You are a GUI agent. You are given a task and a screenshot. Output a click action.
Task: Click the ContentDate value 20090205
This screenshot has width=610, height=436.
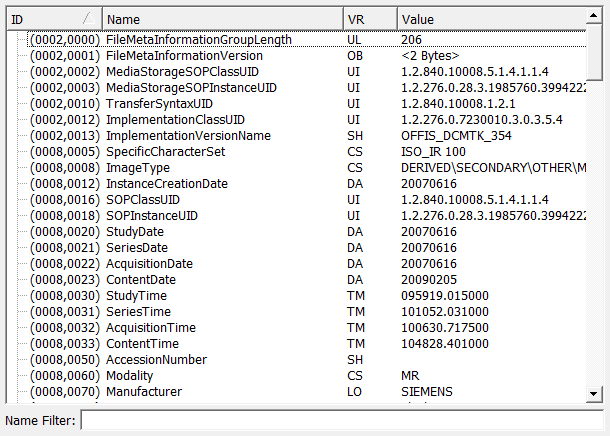pyautogui.click(x=429, y=279)
